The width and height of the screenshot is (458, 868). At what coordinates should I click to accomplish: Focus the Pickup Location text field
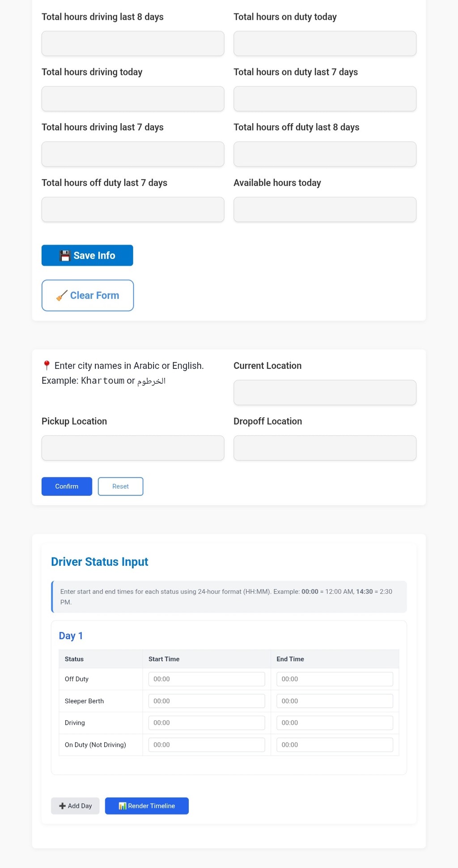pos(133,448)
